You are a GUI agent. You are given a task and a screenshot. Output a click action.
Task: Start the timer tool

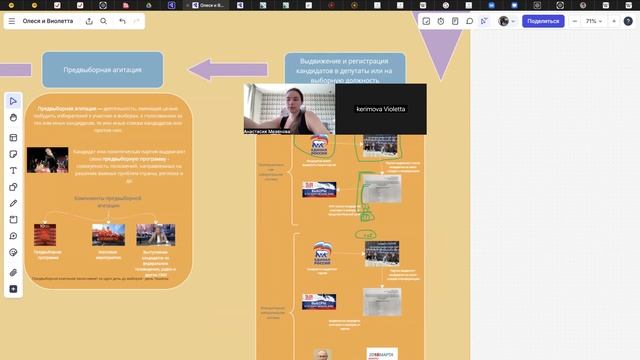click(x=441, y=21)
